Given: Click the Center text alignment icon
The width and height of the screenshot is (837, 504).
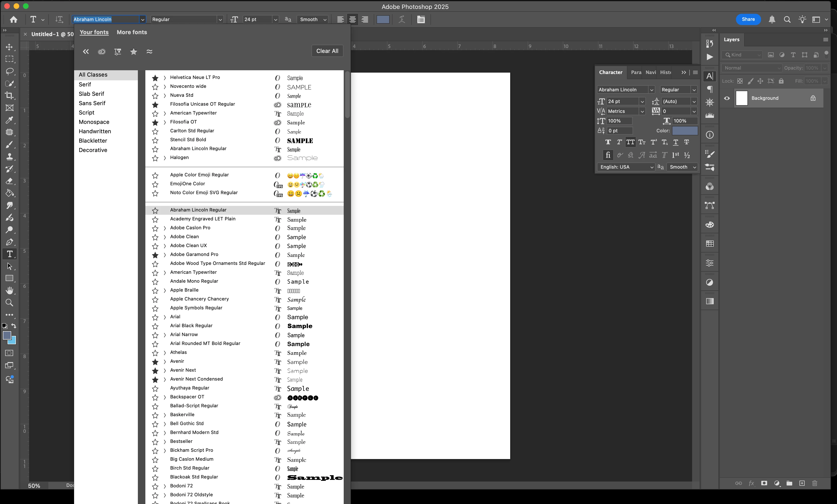Looking at the screenshot, I should [x=353, y=19].
